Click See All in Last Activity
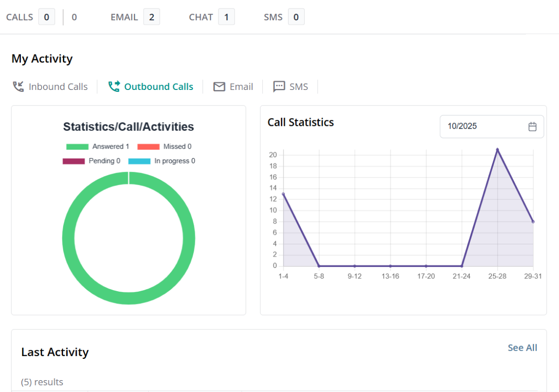The height and width of the screenshot is (392, 559). click(522, 347)
